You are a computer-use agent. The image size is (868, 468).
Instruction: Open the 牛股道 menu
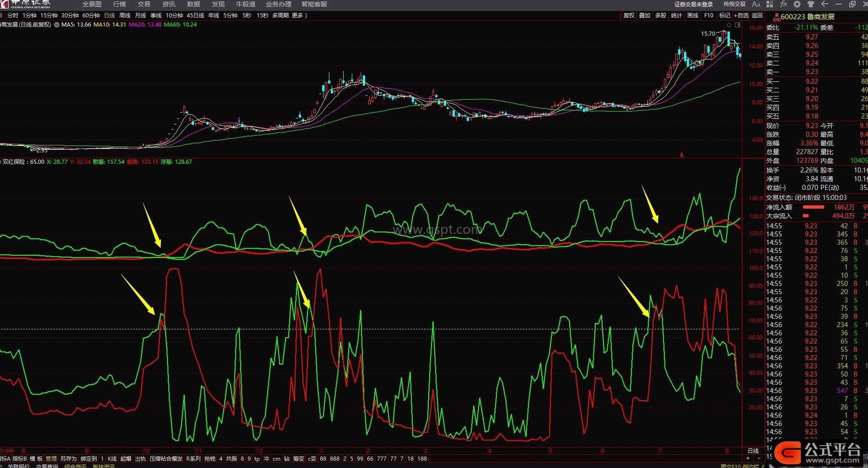(246, 4)
